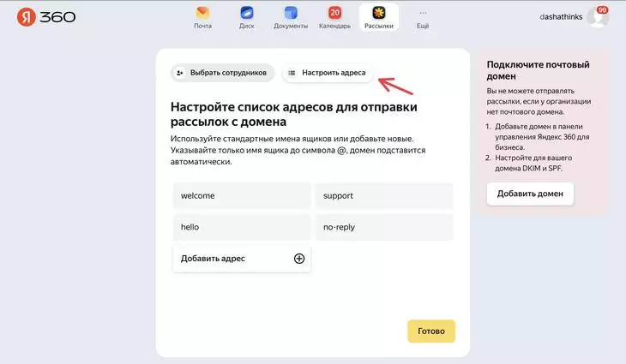
Task: Click the plus icon in Добавить адрес
Action: coord(299,259)
